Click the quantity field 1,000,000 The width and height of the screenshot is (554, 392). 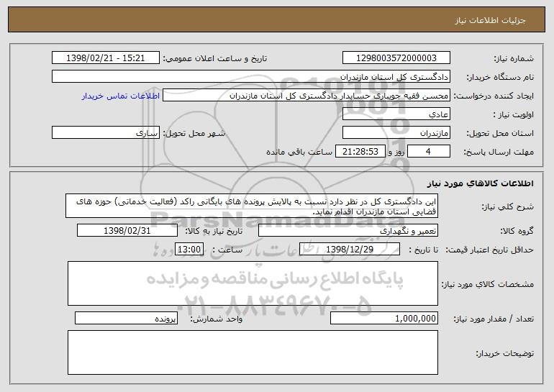[x=384, y=318]
